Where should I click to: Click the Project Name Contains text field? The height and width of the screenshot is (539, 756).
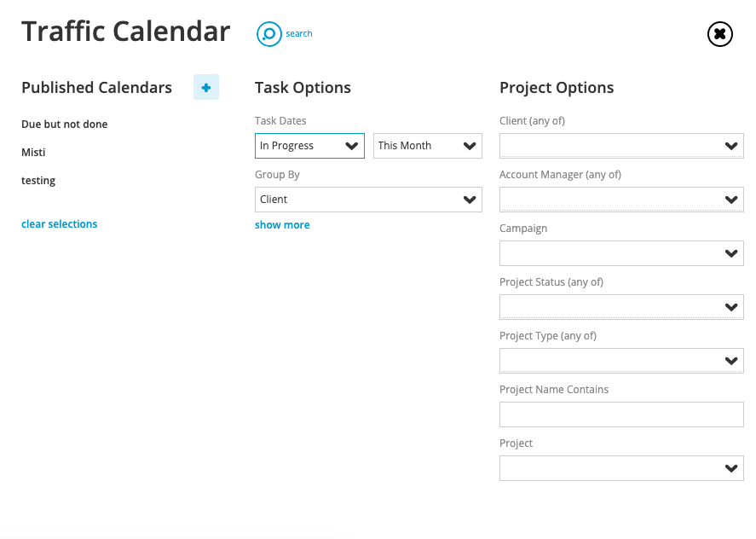click(x=621, y=414)
